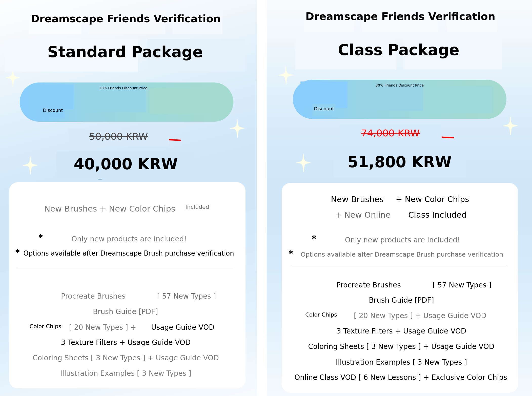Click the crossed-out red 74,000 KRW price
The height and width of the screenshot is (396, 532).
(390, 133)
